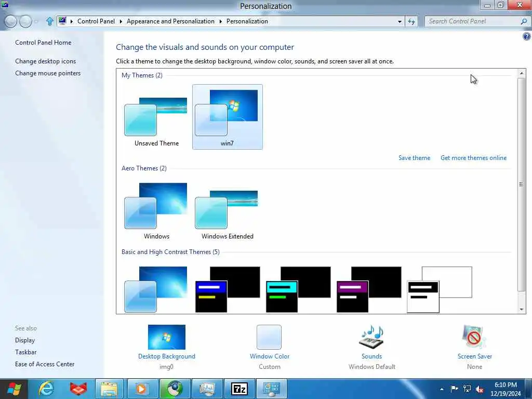The image size is (532, 399).
Task: Go up one level with blue arrow
Action: point(49,21)
